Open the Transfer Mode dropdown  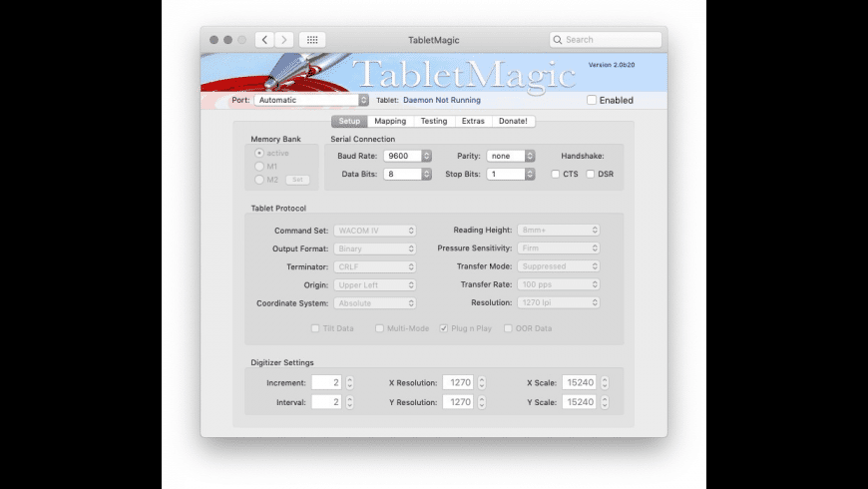coord(559,266)
